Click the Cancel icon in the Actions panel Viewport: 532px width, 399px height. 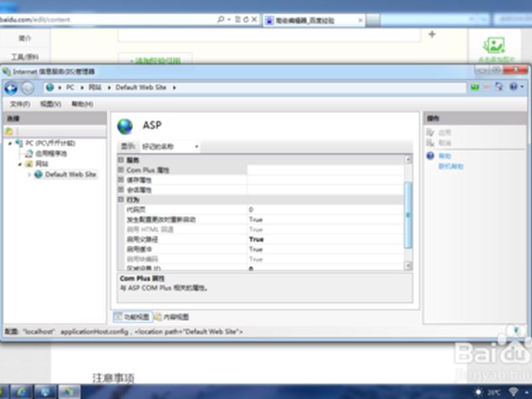click(430, 142)
